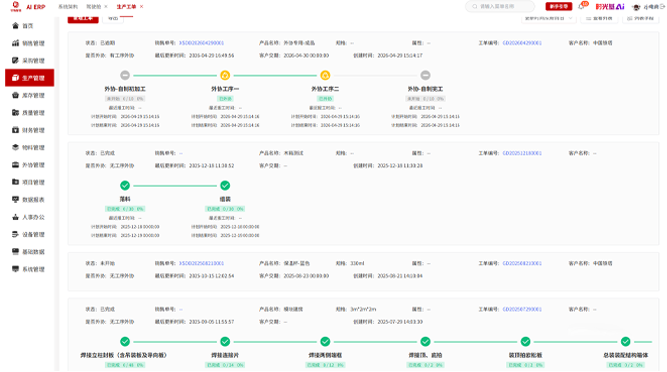Click the logout icon beside the username
This screenshot has width=667, height=372.
click(x=662, y=7)
